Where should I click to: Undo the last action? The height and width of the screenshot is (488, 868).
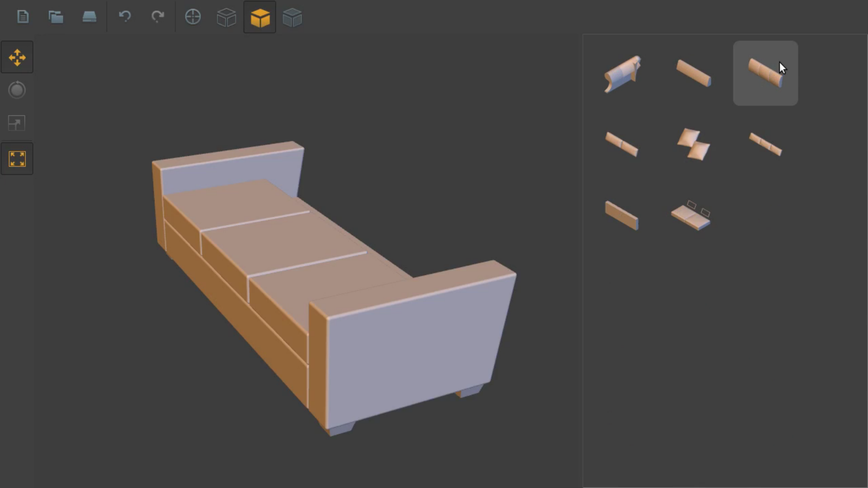(125, 17)
